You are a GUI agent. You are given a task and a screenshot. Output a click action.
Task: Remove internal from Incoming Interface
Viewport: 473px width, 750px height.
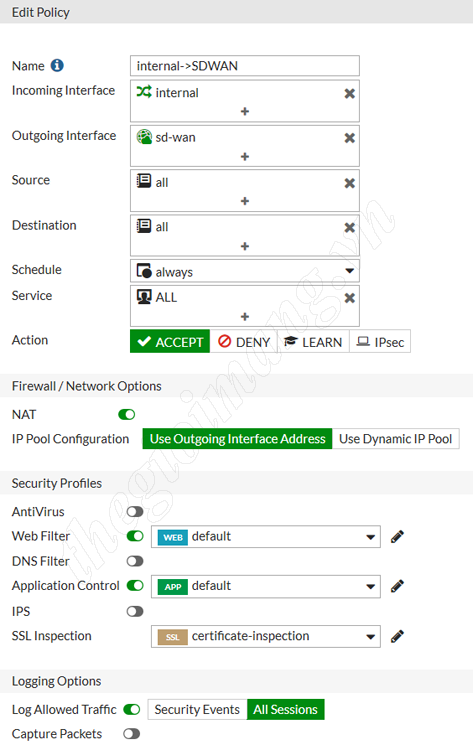[350, 94]
